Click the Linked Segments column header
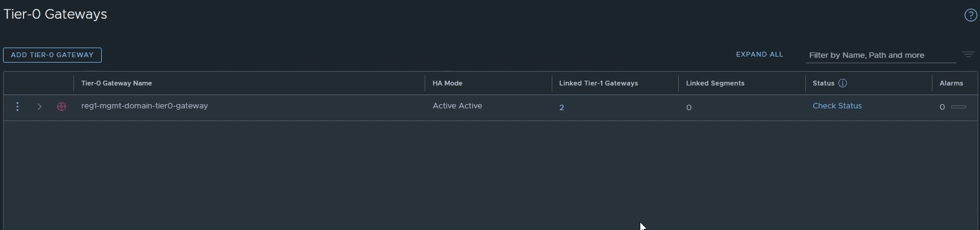Image resolution: width=980 pixels, height=230 pixels. [715, 83]
